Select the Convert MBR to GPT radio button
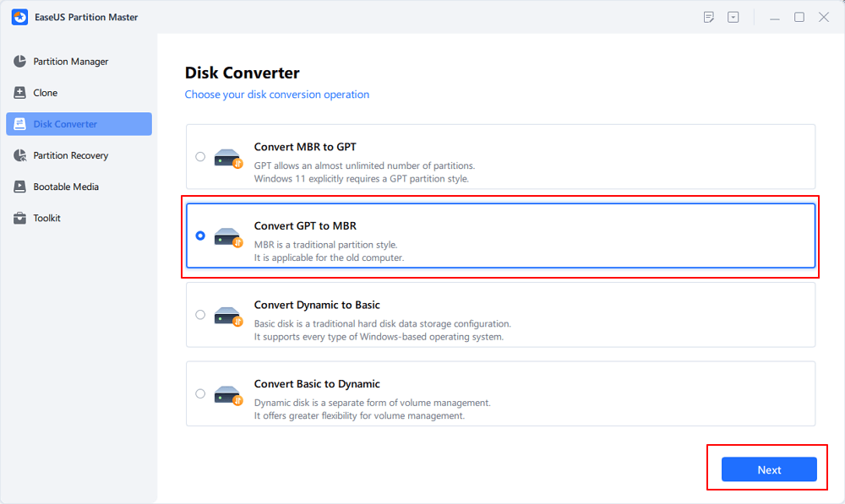The width and height of the screenshot is (845, 504). (x=200, y=156)
